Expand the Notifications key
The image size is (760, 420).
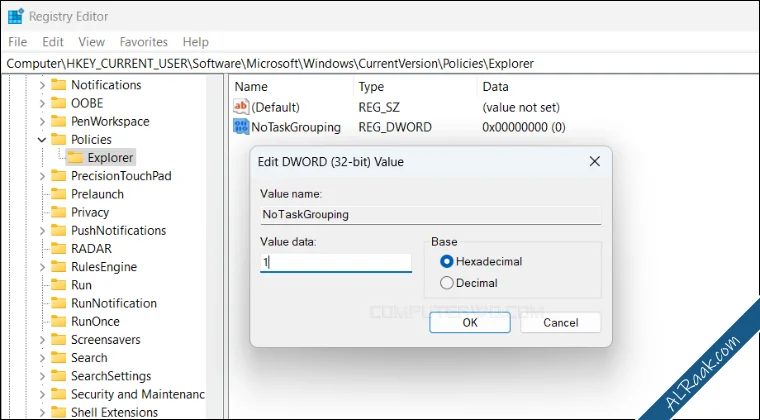point(42,85)
